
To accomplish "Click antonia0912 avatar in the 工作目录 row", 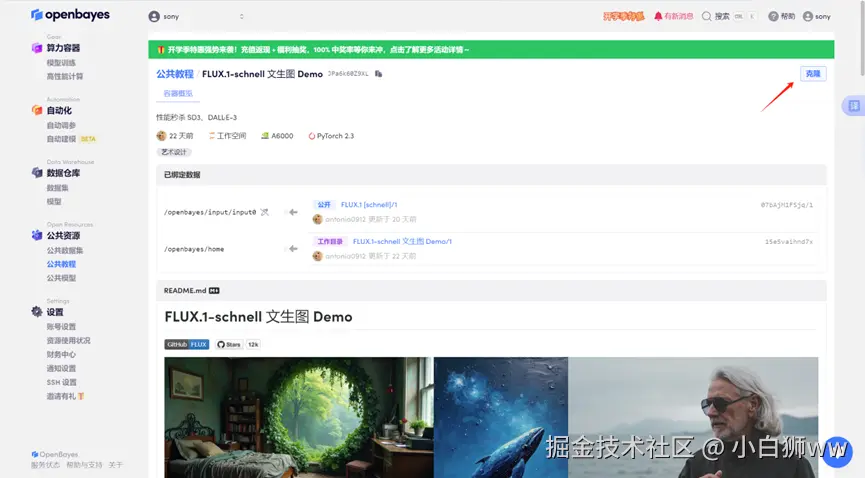I will tap(317, 256).
